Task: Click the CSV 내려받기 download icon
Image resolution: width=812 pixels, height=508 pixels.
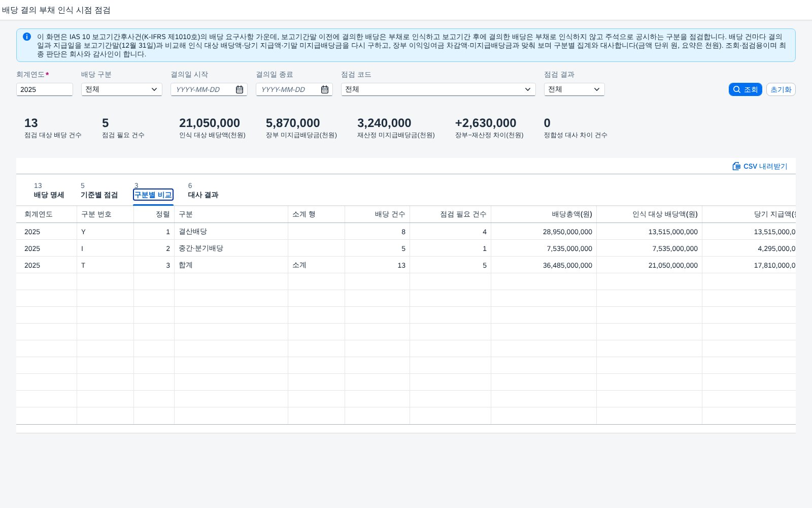Action: (736, 166)
